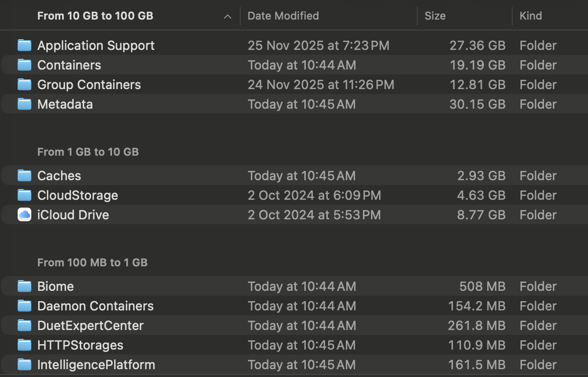Viewport: 588px width, 377px height.
Task: Toggle sort order with the header chevron
Action: coord(227,16)
